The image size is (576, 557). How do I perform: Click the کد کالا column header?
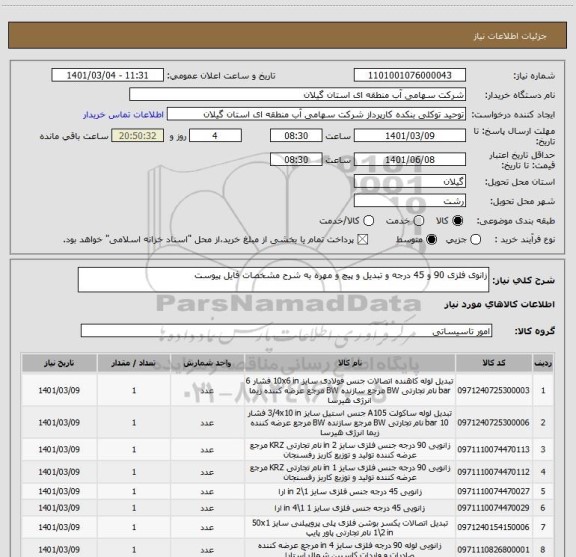494,363
